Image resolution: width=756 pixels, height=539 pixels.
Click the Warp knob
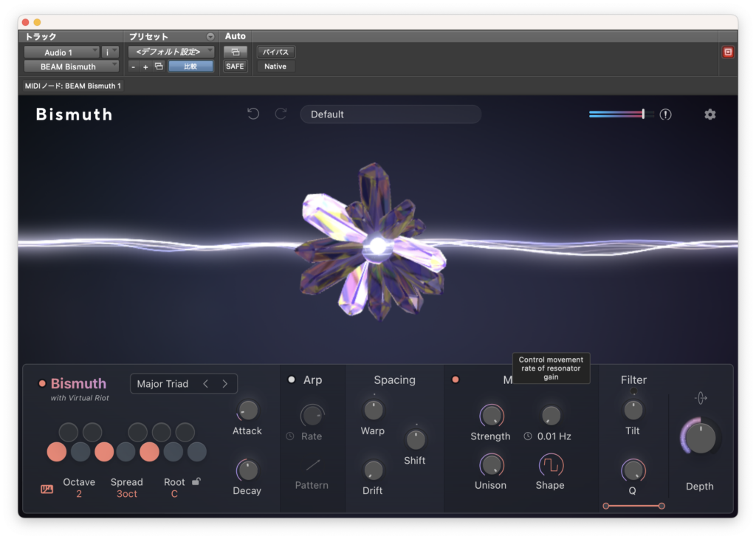373,411
